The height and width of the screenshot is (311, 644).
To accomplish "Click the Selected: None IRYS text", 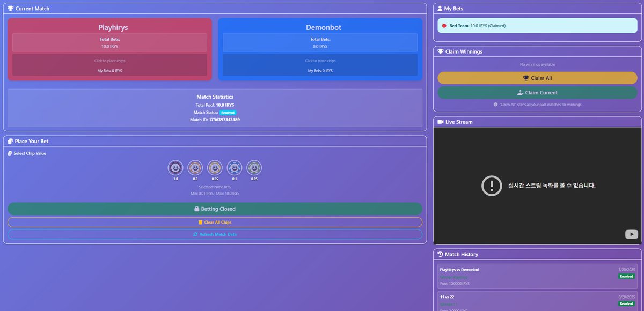I will pyautogui.click(x=215, y=187).
